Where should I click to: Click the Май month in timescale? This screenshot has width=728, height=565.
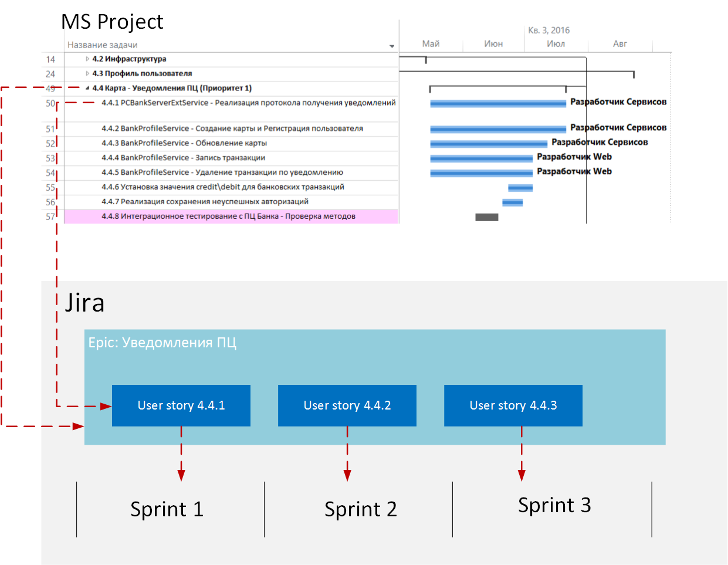(431, 44)
